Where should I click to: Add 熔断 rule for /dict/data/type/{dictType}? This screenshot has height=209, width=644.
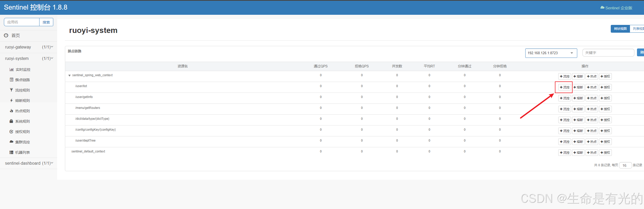pos(578,120)
